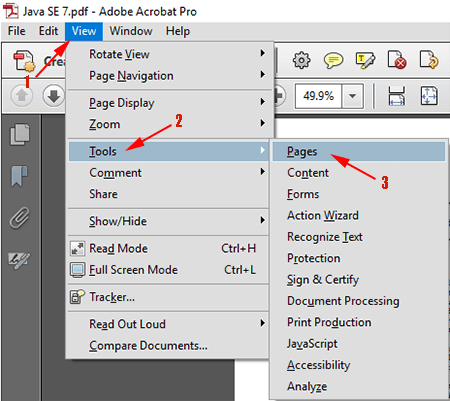Open the Bookmarks panel icon
The width and height of the screenshot is (450, 401).
coord(19,176)
